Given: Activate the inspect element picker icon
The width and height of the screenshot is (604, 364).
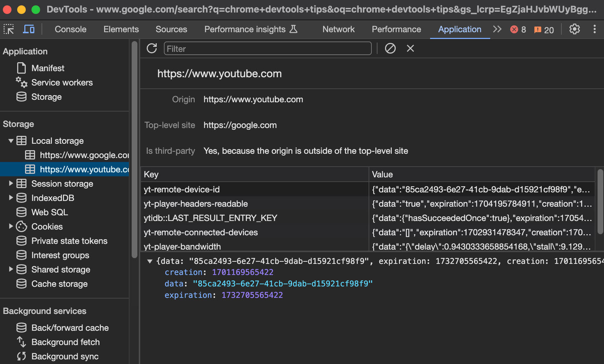Looking at the screenshot, I should tap(9, 29).
